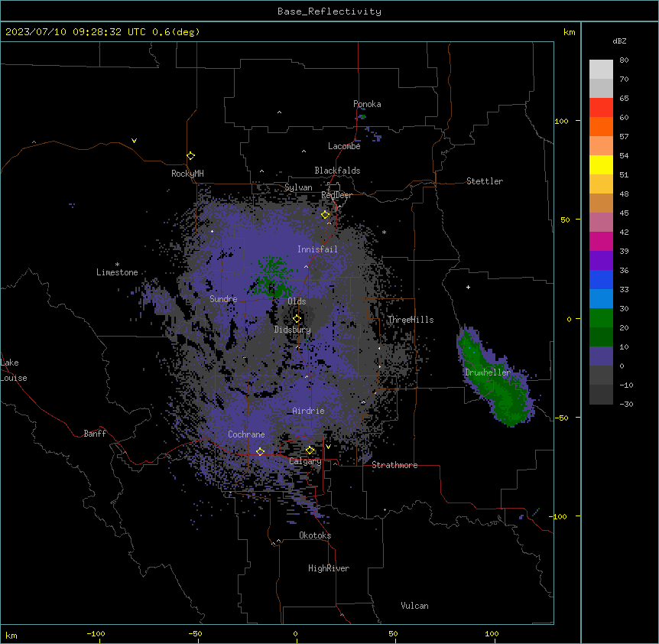Click the small green echo below Ponoka
Viewport: 659px width, 644px height.
[362, 116]
